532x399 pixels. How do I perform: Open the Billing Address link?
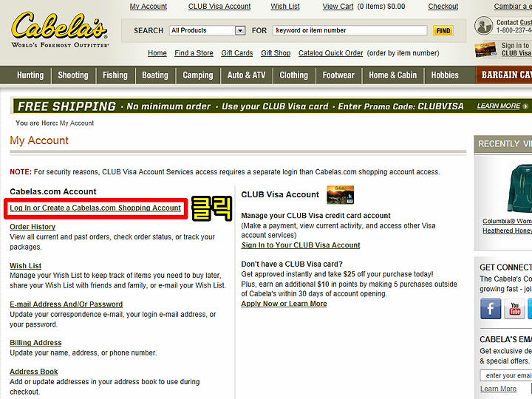point(35,343)
